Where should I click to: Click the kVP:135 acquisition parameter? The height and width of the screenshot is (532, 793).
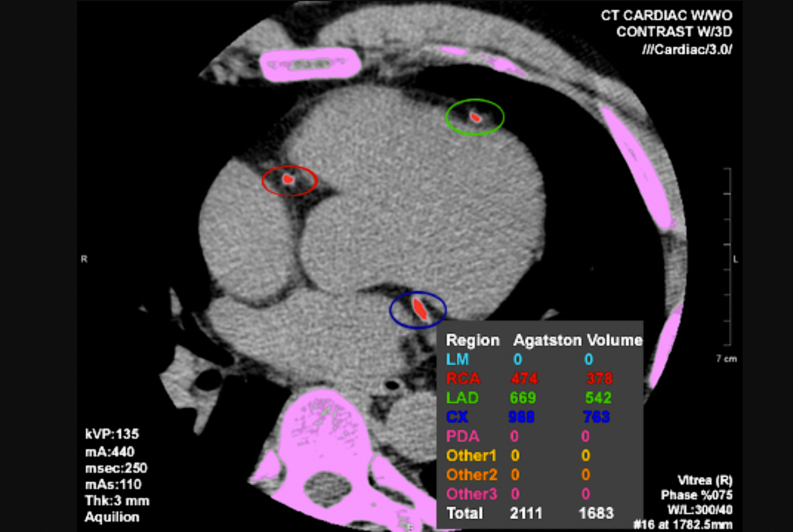coord(112,434)
